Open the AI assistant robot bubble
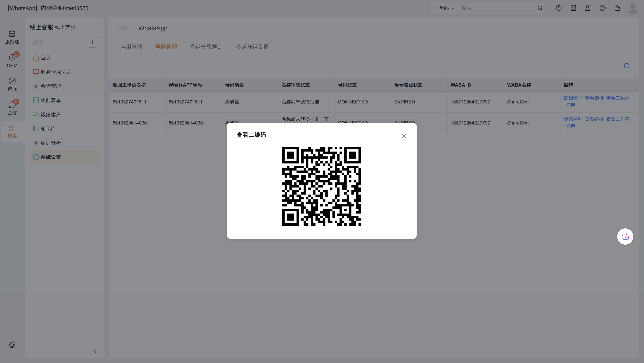Viewport: 644px width, 363px height. point(625,237)
